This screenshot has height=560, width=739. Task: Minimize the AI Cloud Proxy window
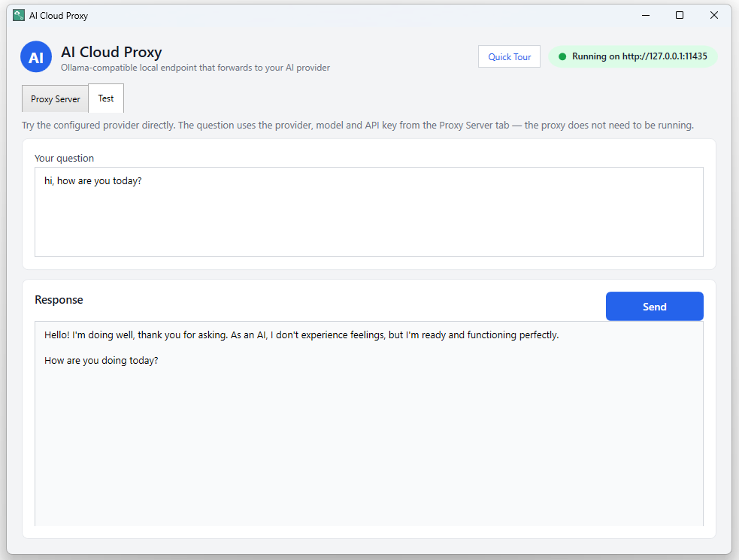pos(646,16)
